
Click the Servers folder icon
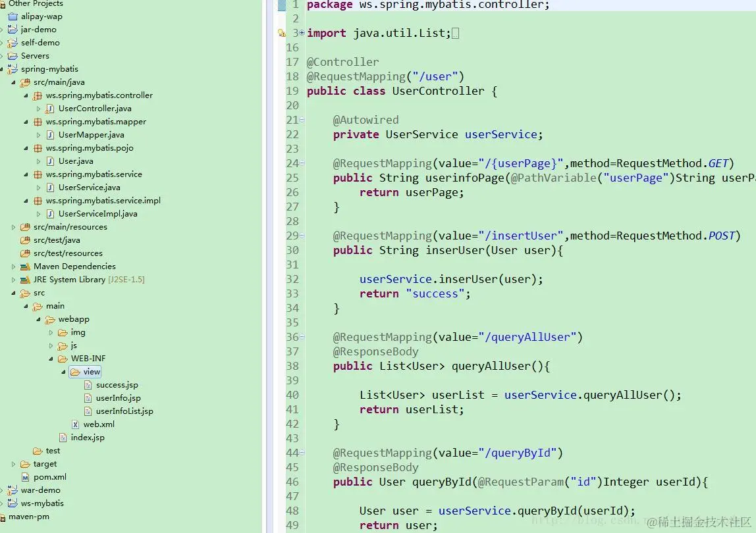click(x=13, y=56)
